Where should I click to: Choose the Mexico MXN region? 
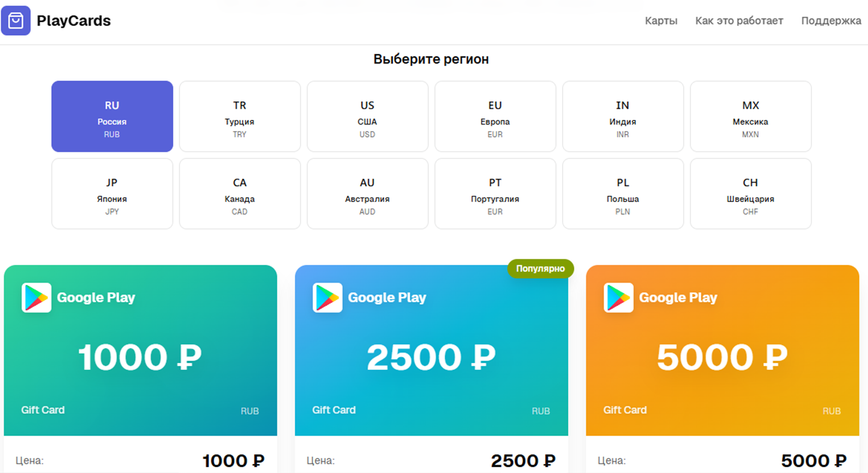click(750, 116)
